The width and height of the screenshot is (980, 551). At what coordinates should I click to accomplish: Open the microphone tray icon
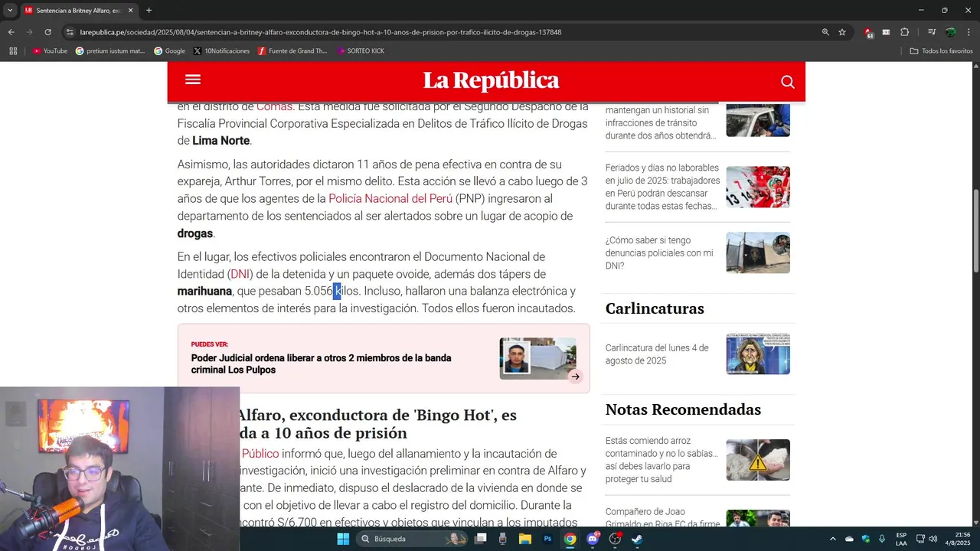[x=882, y=539]
